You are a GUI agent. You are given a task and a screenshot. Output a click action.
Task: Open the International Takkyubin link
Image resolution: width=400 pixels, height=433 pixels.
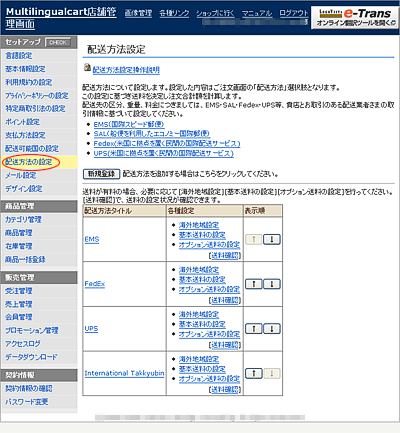[x=124, y=373]
